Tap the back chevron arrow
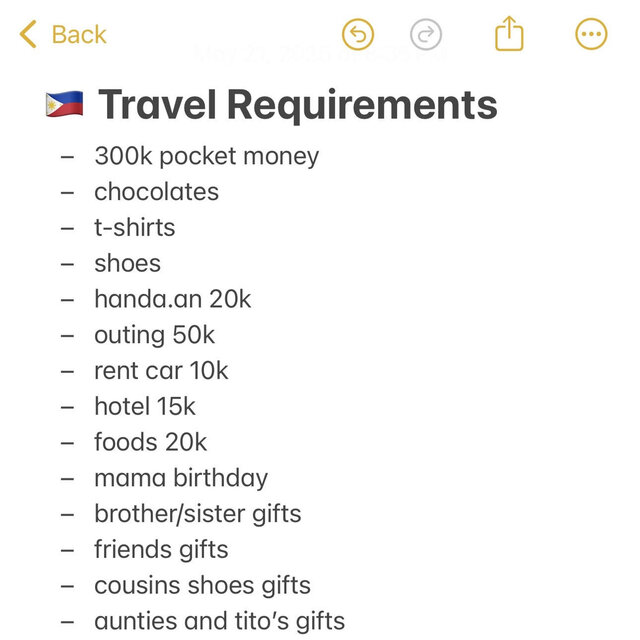The image size is (640, 640). (x=28, y=34)
